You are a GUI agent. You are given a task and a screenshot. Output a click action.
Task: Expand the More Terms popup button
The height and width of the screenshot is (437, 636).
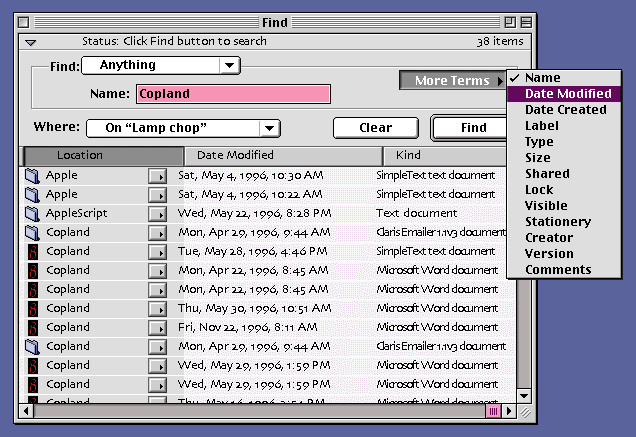click(452, 80)
